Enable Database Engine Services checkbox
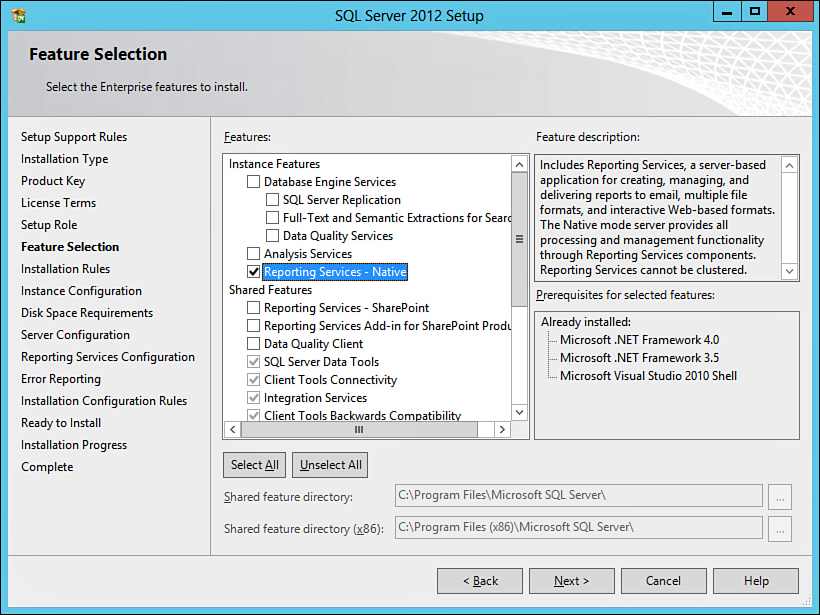The image size is (820, 615). click(254, 182)
